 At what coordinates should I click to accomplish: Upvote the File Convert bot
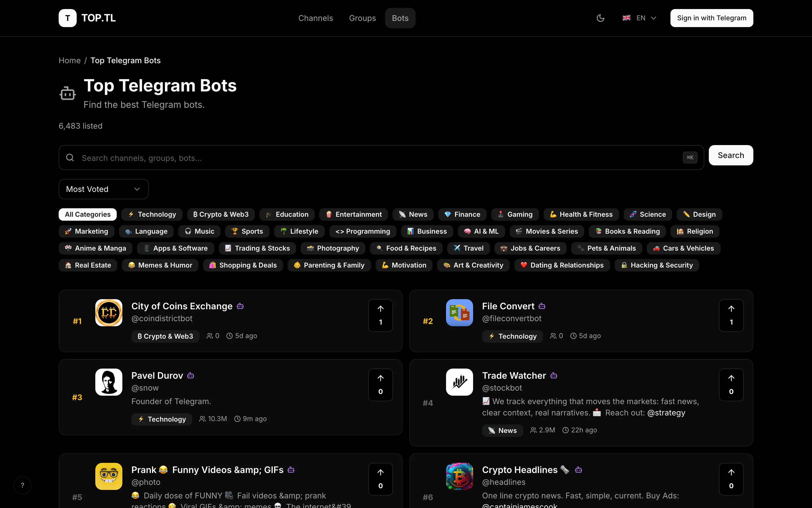pos(731,316)
